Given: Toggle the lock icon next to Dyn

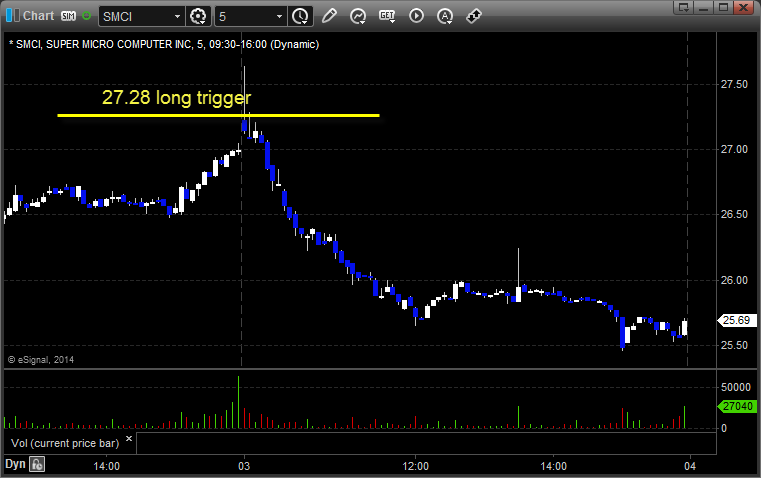Looking at the screenshot, I should tap(37, 464).
